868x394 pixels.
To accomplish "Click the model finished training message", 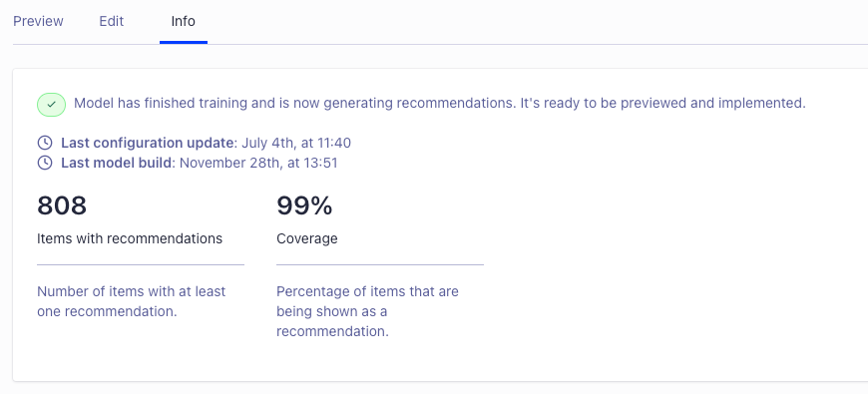I will click(x=440, y=103).
